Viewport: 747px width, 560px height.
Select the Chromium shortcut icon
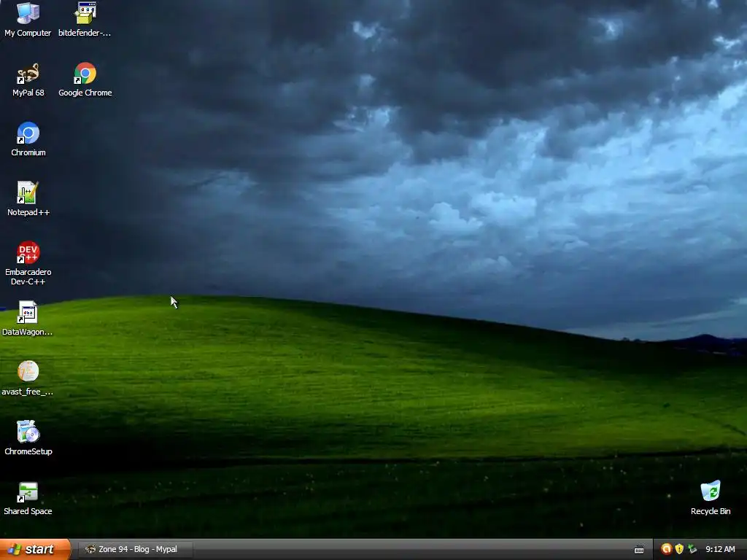coord(28,133)
